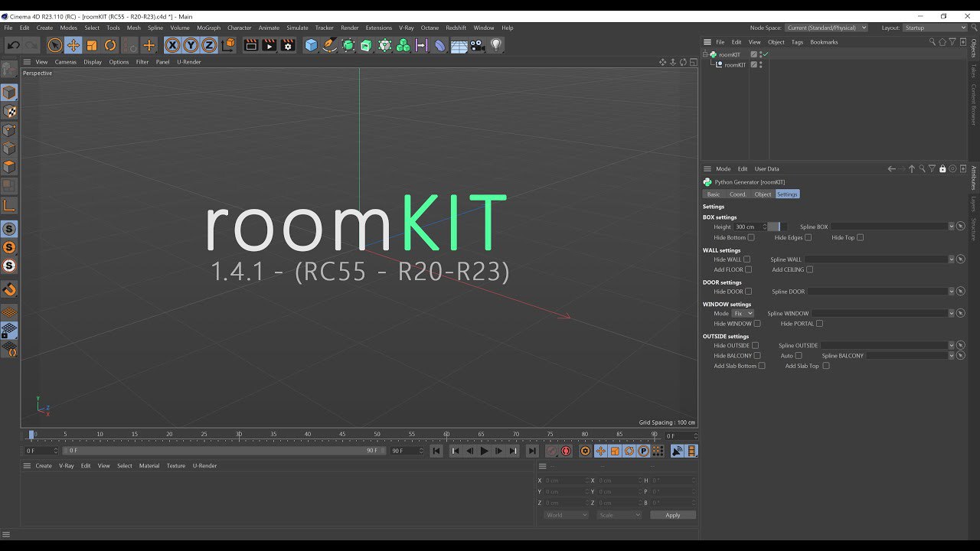The image size is (980, 551).
Task: Click the Apply coordinates button
Action: [673, 515]
